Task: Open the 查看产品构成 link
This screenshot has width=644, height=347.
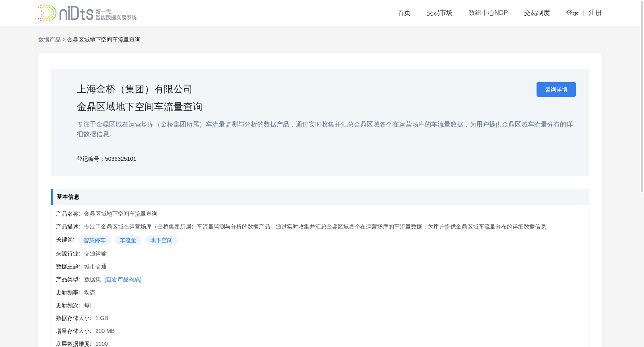Action: 123,279
